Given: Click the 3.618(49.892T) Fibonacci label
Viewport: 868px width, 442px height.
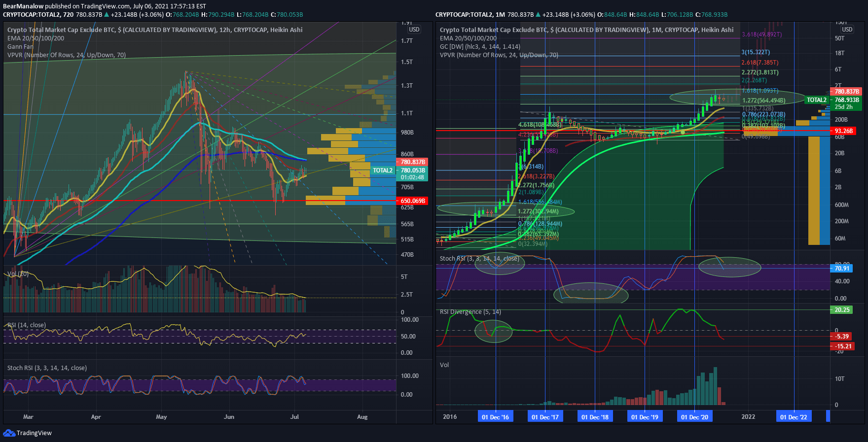Looking at the screenshot, I should (x=762, y=34).
